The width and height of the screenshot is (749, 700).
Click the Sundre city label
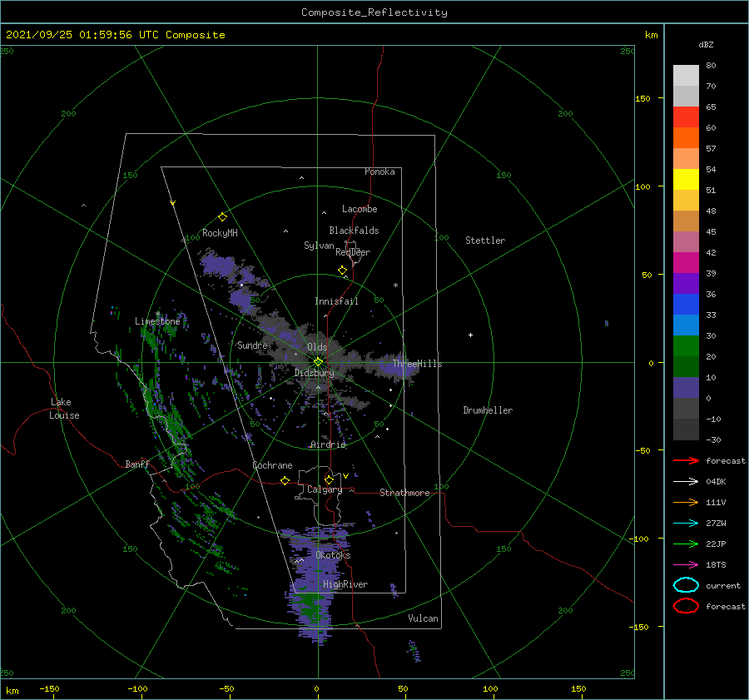[252, 345]
